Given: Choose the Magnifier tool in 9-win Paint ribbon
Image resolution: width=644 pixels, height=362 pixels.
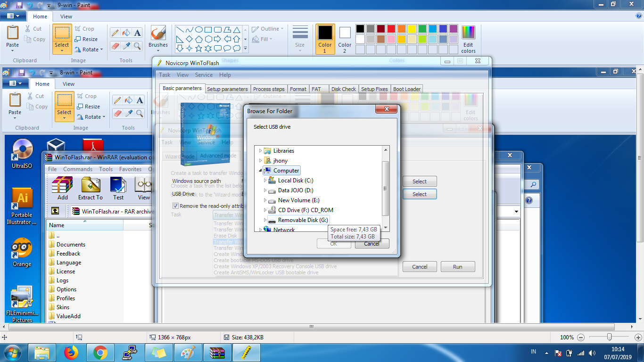Looking at the screenshot, I should [x=137, y=46].
